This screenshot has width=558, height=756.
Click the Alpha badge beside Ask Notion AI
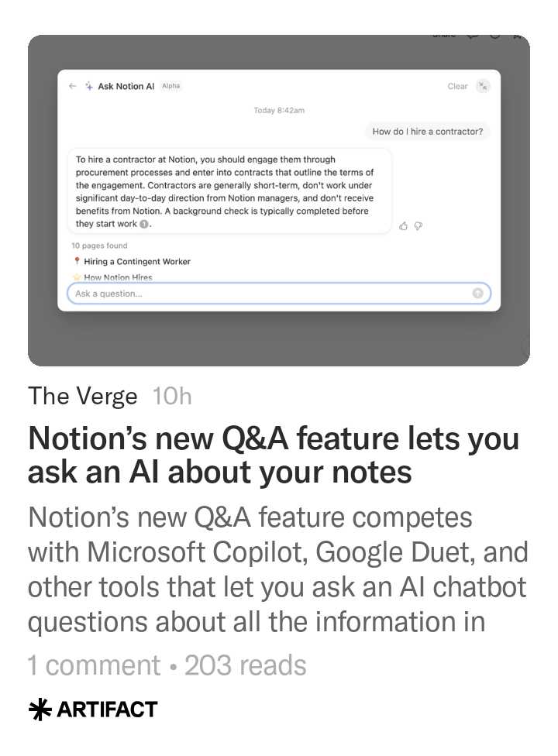click(x=171, y=86)
